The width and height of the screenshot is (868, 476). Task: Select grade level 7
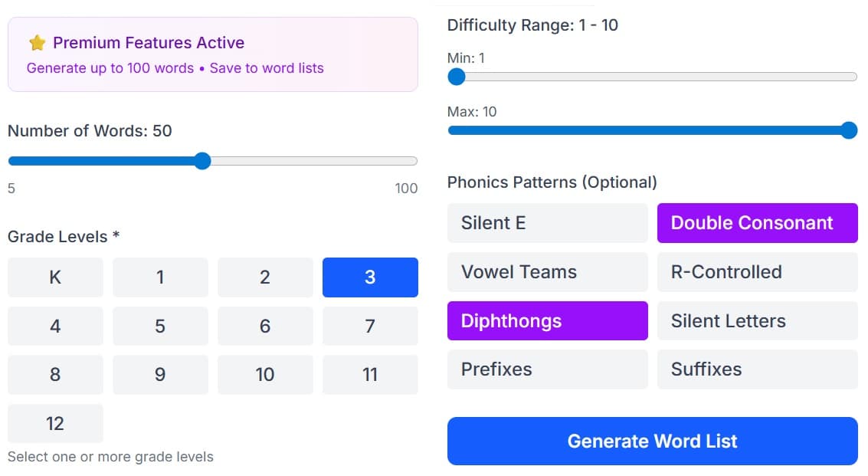[x=370, y=326]
